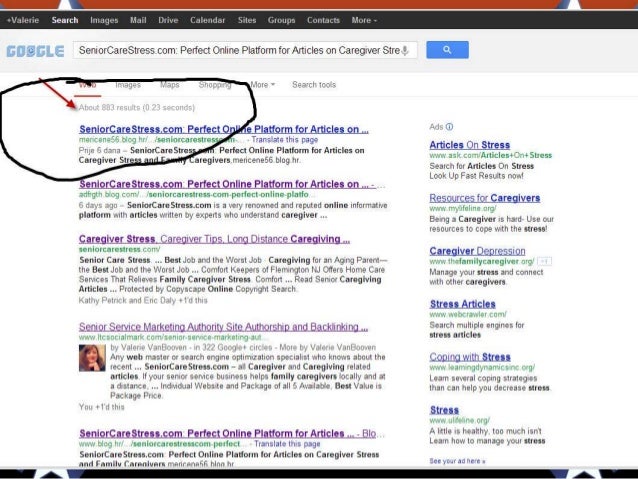
Task: Open Drive from the top bar
Action: 168,20
